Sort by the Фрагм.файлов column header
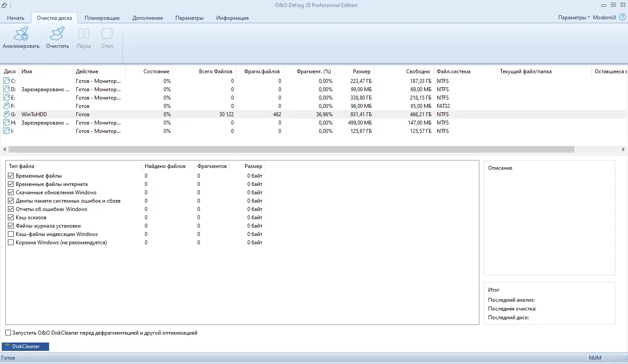 [260, 71]
